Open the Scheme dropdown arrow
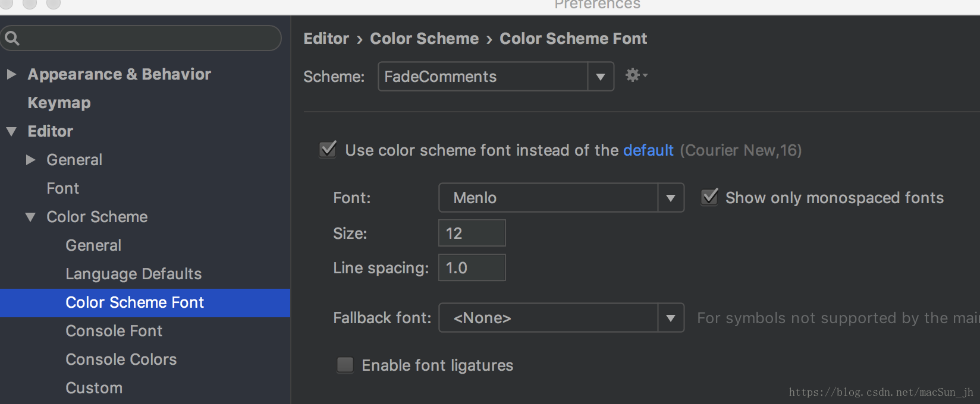 tap(601, 77)
